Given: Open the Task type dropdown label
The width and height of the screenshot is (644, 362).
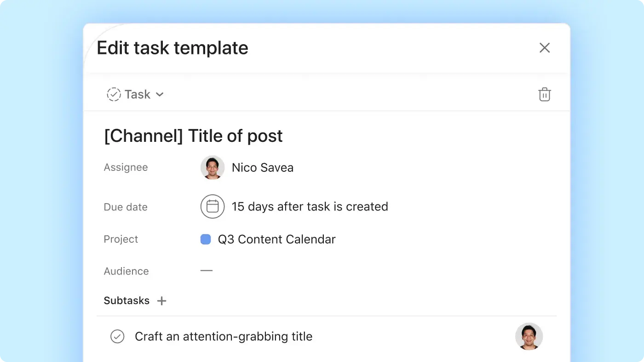Looking at the screenshot, I should click(138, 94).
